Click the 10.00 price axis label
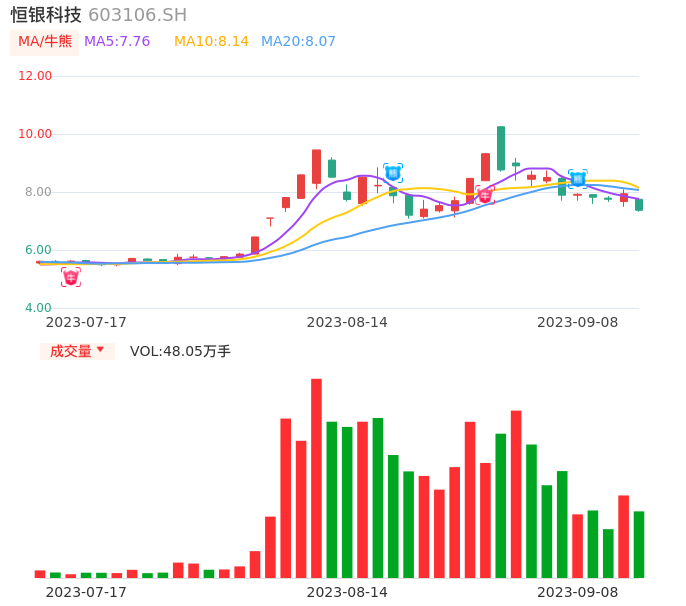 tap(35, 134)
